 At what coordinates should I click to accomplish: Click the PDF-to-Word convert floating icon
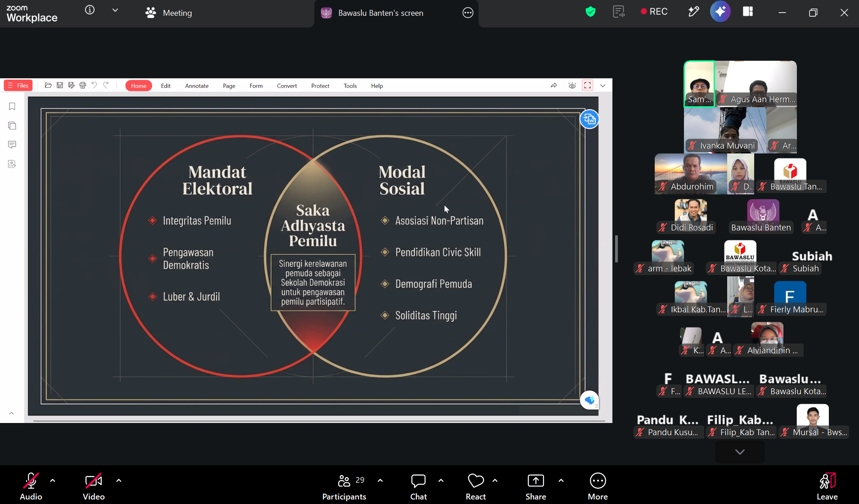coord(589,119)
